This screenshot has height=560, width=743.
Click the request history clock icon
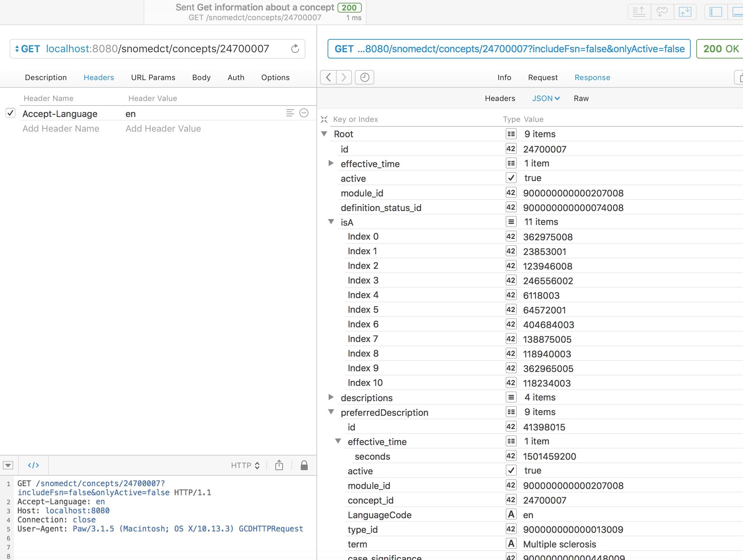365,77
